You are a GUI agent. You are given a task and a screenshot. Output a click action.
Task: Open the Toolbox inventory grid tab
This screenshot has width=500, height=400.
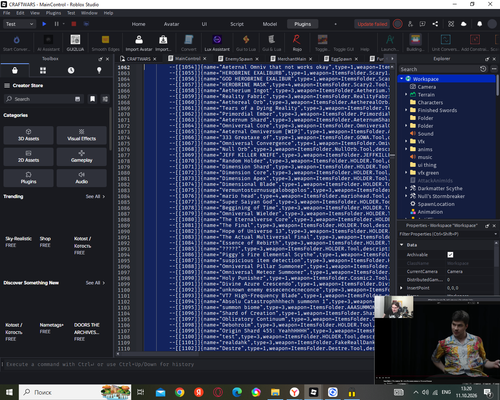click(43, 70)
